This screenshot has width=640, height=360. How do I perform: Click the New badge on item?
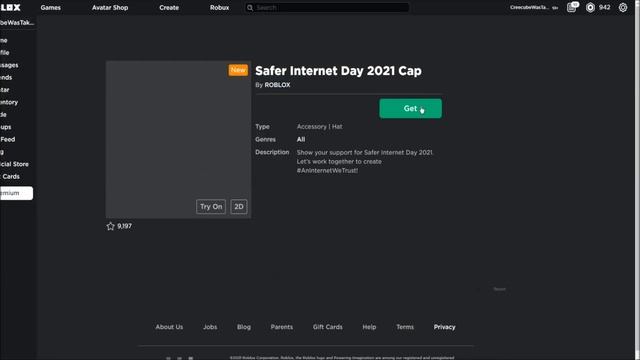click(238, 70)
